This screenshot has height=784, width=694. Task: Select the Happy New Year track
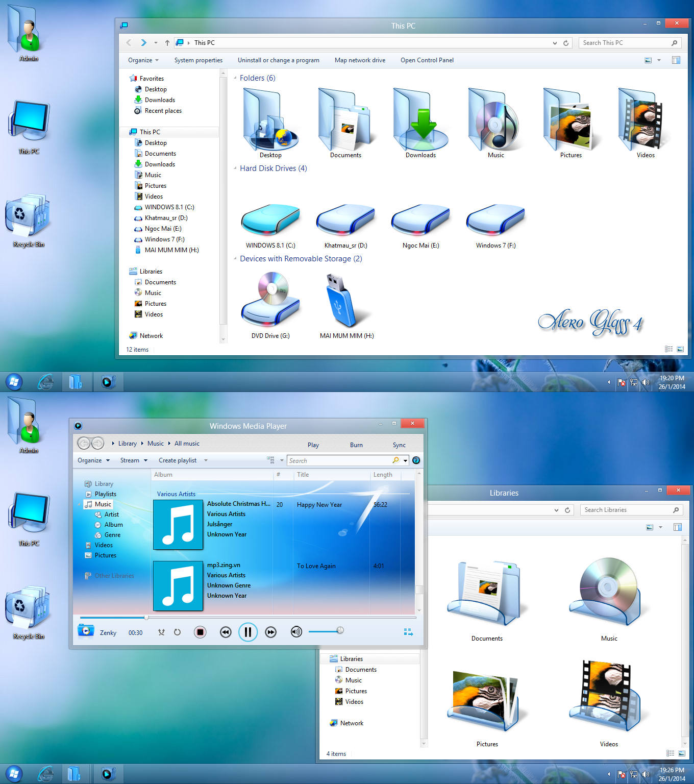point(319,505)
